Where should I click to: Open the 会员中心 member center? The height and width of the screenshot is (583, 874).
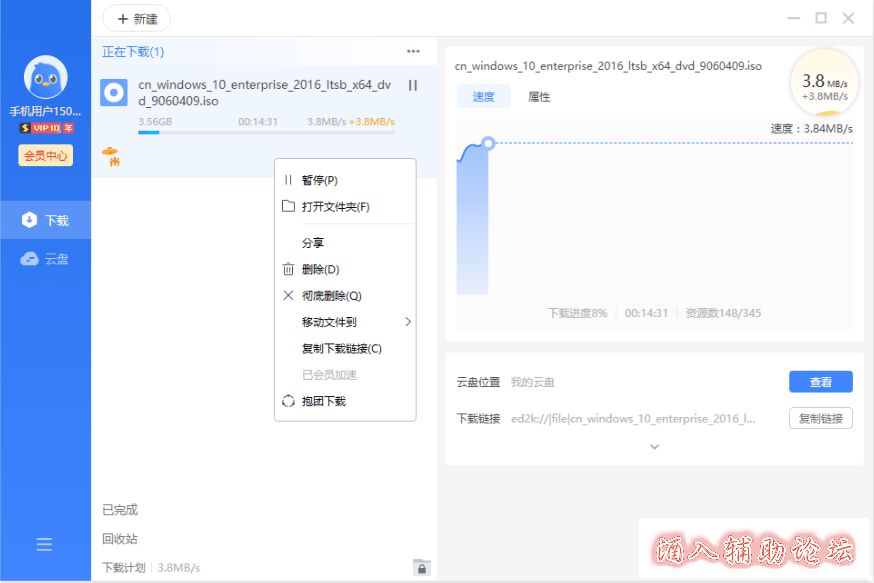(x=46, y=156)
